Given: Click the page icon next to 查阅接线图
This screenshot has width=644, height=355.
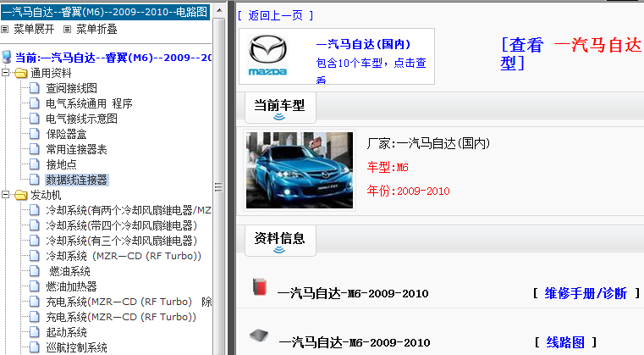Looking at the screenshot, I should (x=35, y=88).
